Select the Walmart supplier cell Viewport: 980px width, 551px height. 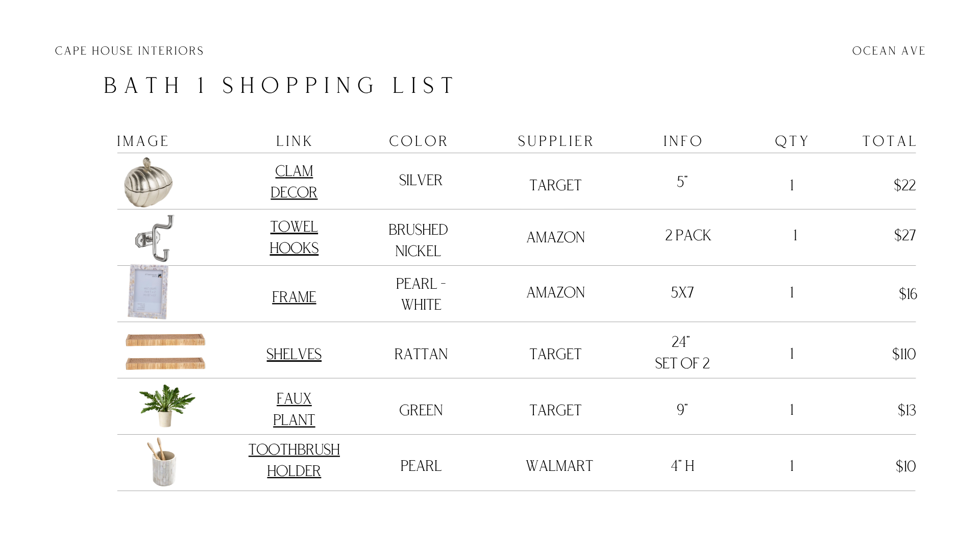tap(559, 466)
